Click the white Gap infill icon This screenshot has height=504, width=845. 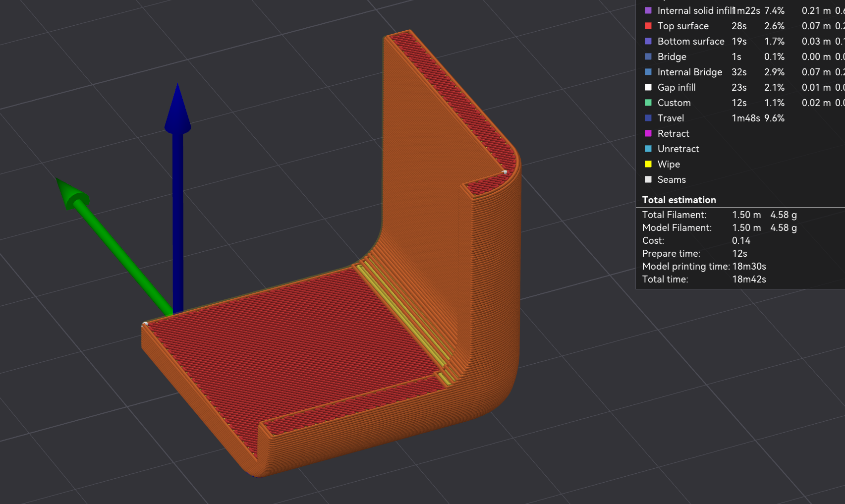[648, 87]
